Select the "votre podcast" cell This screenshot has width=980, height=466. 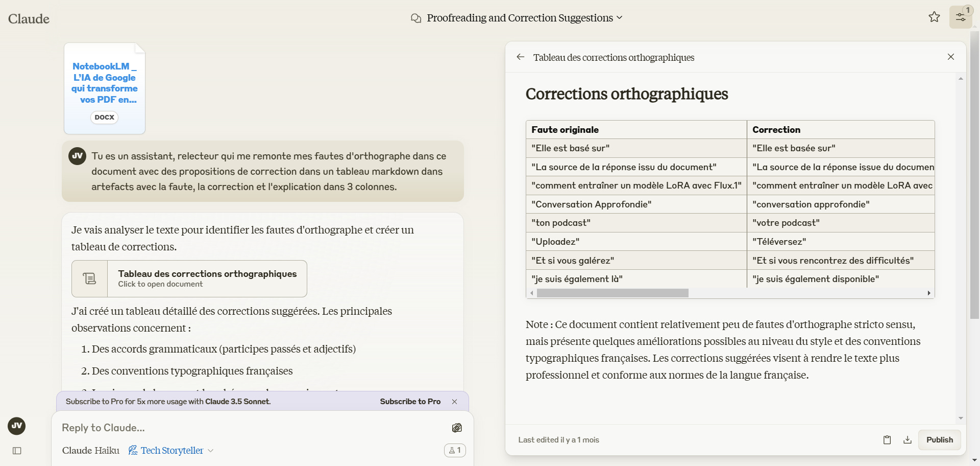(x=841, y=223)
